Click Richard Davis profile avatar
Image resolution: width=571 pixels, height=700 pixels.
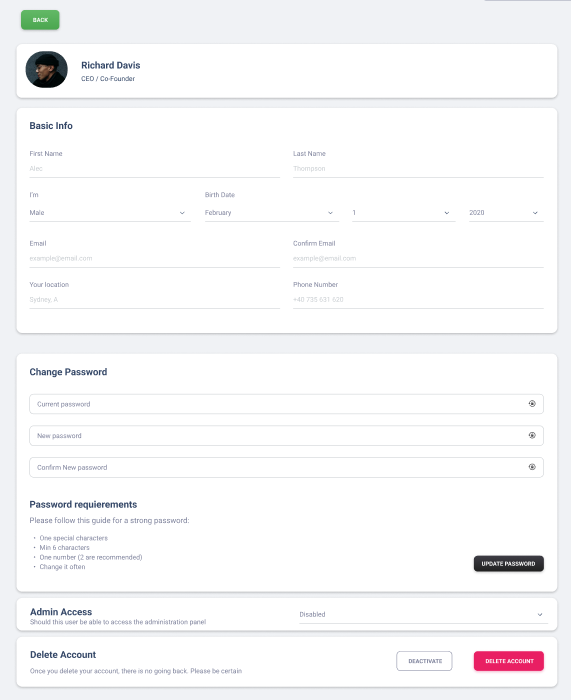click(x=46, y=70)
